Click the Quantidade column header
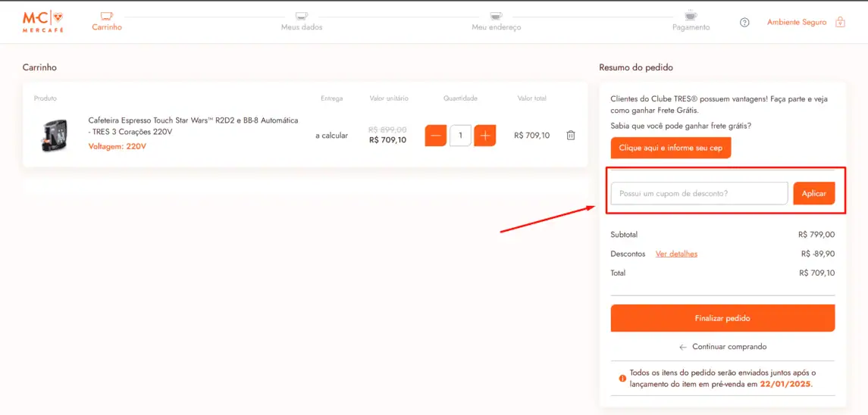868x415 pixels. tap(460, 98)
